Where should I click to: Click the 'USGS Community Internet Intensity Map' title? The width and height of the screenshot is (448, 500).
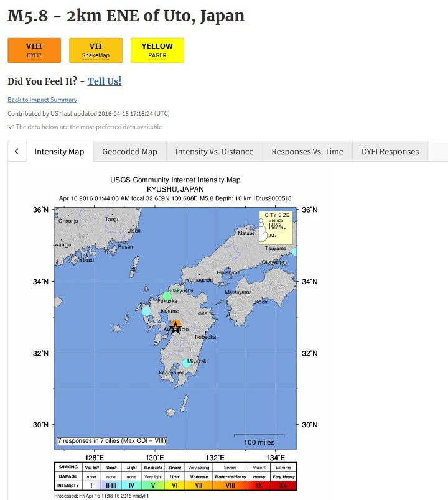point(175,180)
